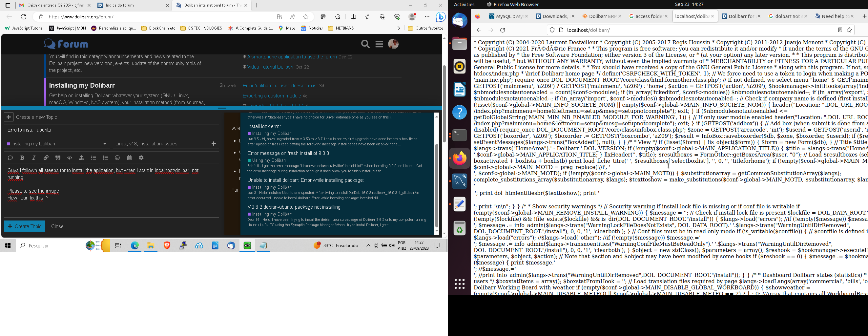This screenshot has width=868, height=336.
Task: Insert a hyperlink using the editor chain icon
Action: tap(46, 158)
